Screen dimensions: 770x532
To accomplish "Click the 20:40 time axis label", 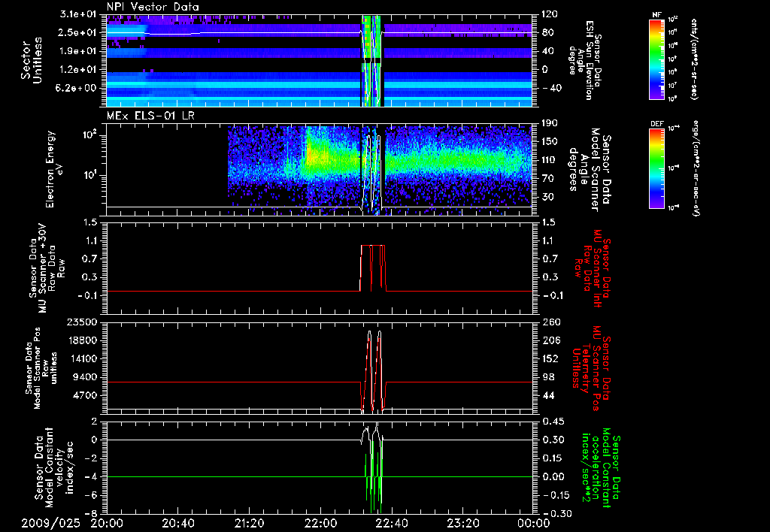I will pos(177,523).
